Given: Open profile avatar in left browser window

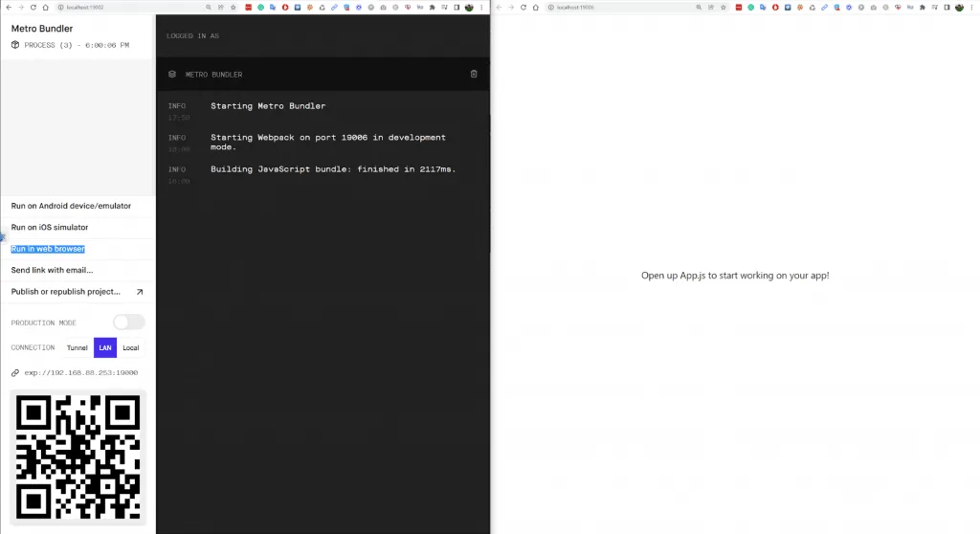Looking at the screenshot, I should [x=469, y=8].
